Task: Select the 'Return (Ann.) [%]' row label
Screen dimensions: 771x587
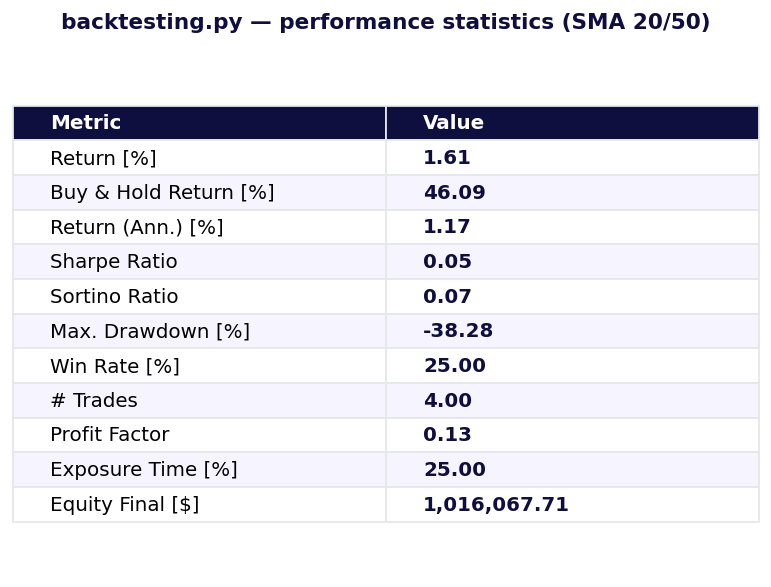Action: point(137,227)
